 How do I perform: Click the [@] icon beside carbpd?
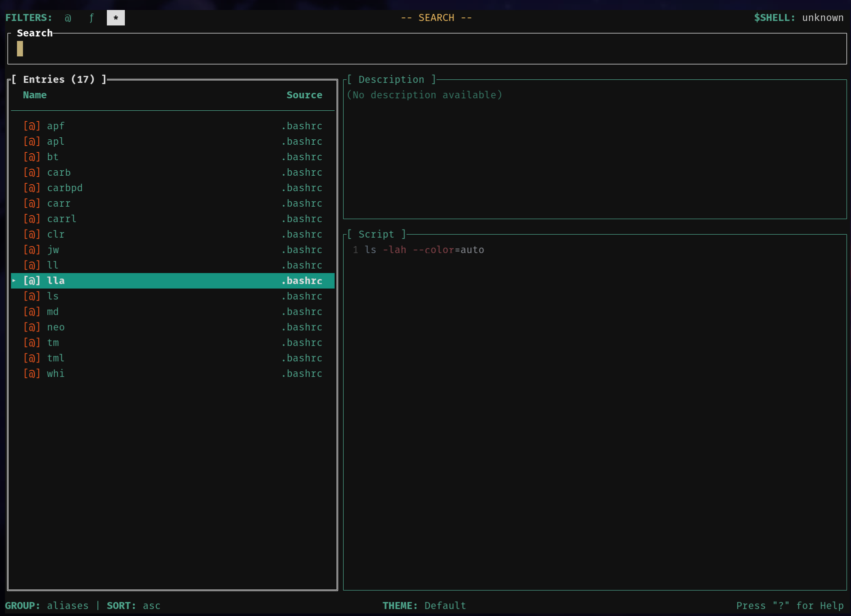32,188
